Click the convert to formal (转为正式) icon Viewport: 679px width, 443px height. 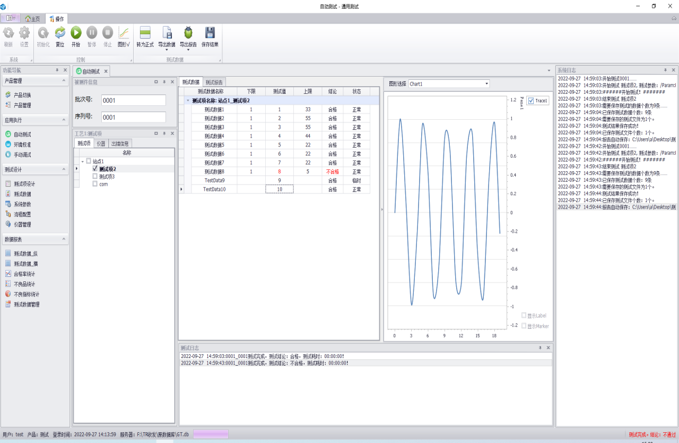click(145, 33)
